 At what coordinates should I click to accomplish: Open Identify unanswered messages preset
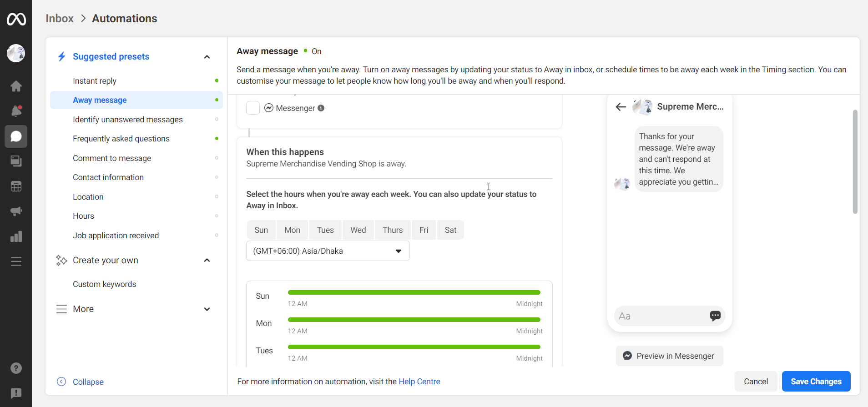pos(136,120)
